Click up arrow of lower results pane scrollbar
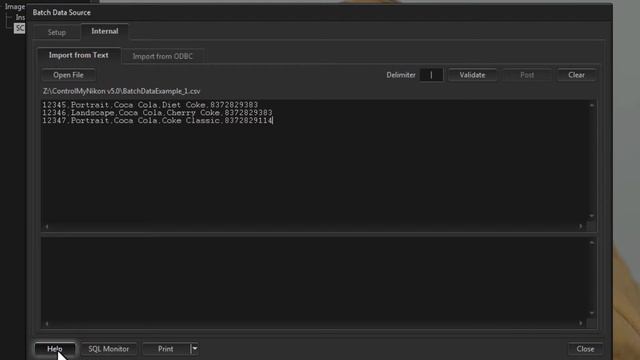This screenshot has width=640, height=360. click(591, 243)
